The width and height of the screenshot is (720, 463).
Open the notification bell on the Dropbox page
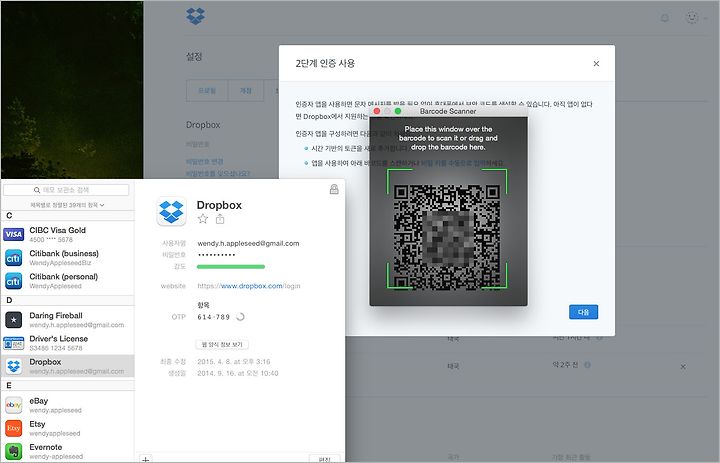[664, 18]
